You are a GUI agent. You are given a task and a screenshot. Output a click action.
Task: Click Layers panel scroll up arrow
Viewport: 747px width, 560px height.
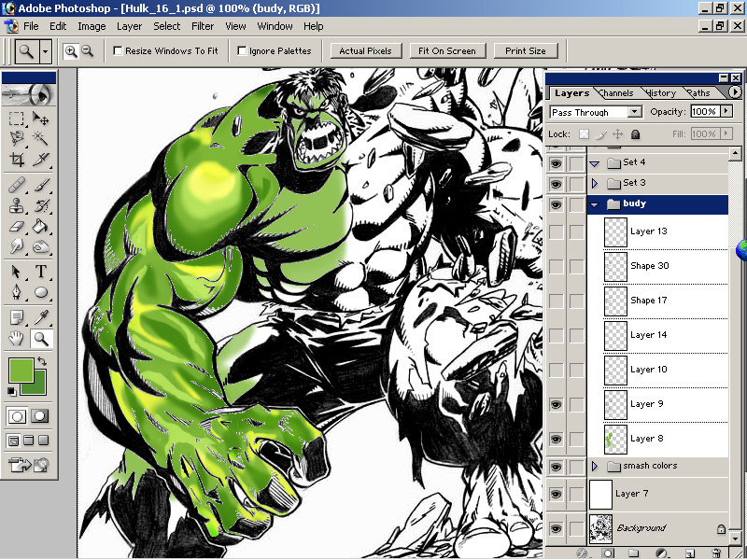coord(735,153)
